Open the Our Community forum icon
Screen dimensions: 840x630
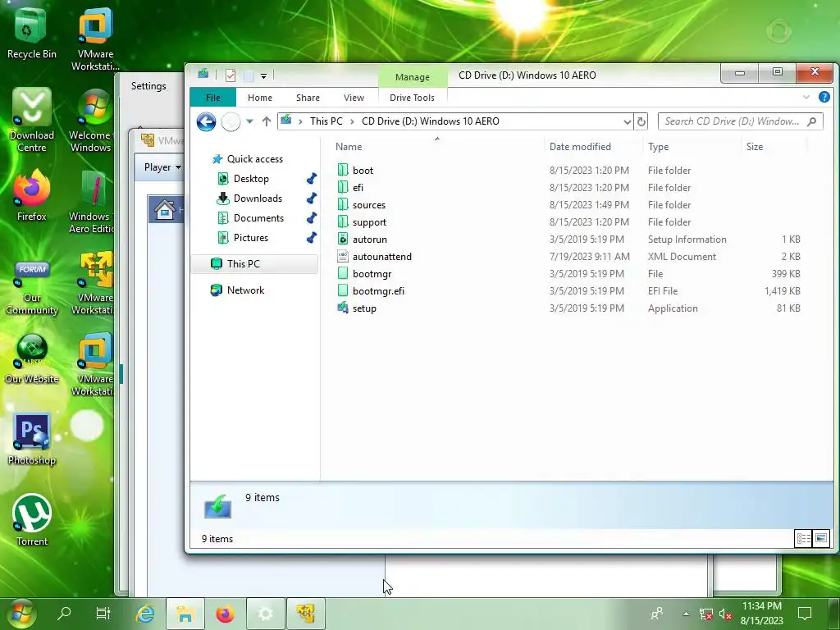[32, 288]
